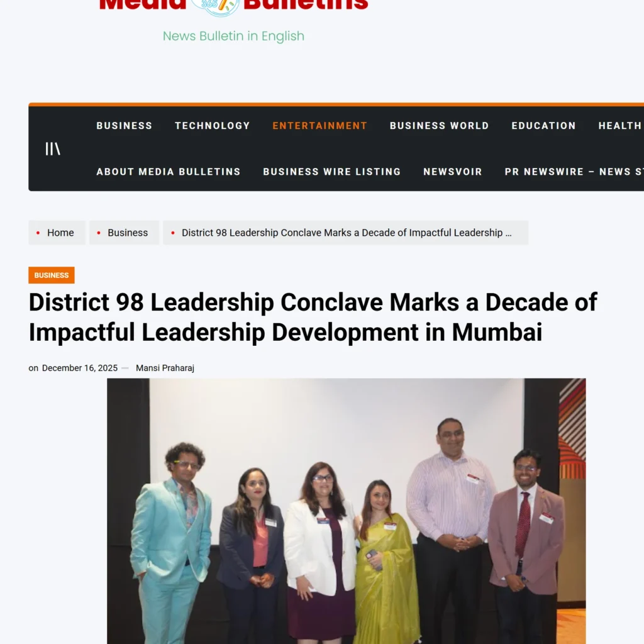Go to Newsvoir page
Image resolution: width=644 pixels, height=644 pixels.
tap(453, 172)
